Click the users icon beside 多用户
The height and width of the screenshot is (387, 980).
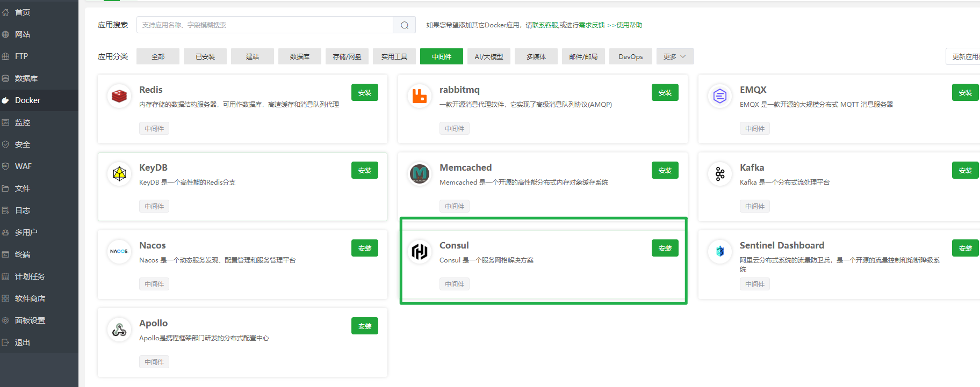[x=6, y=232]
